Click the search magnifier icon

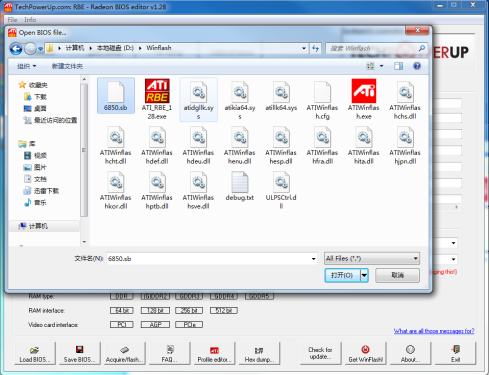coord(422,48)
